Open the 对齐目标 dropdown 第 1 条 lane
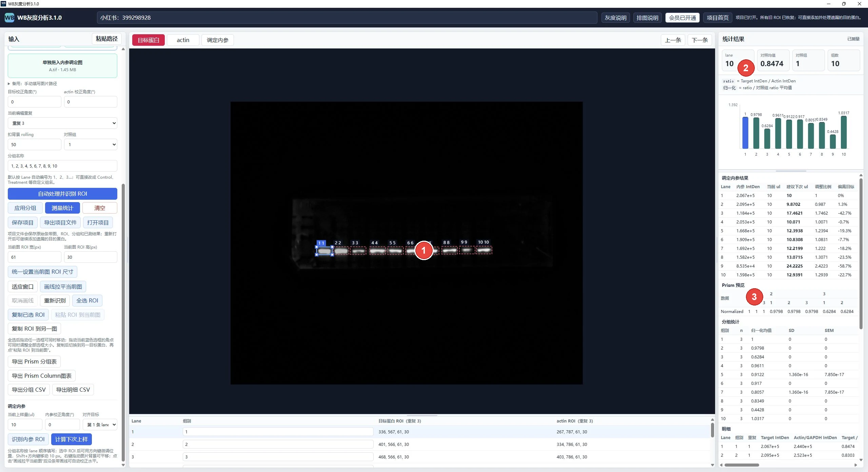This screenshot has height=472, width=868. (100, 425)
